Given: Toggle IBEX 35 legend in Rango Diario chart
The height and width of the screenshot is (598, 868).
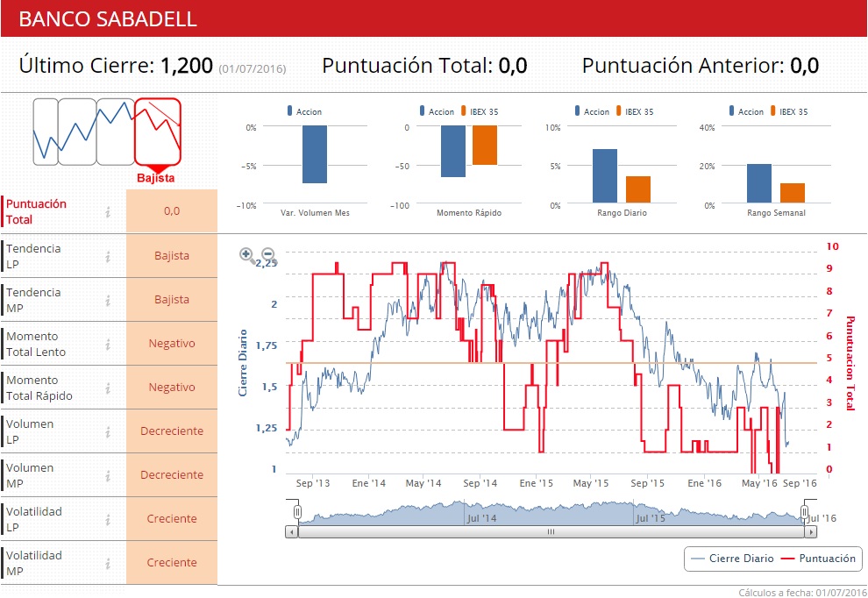Looking at the screenshot, I should point(635,111).
